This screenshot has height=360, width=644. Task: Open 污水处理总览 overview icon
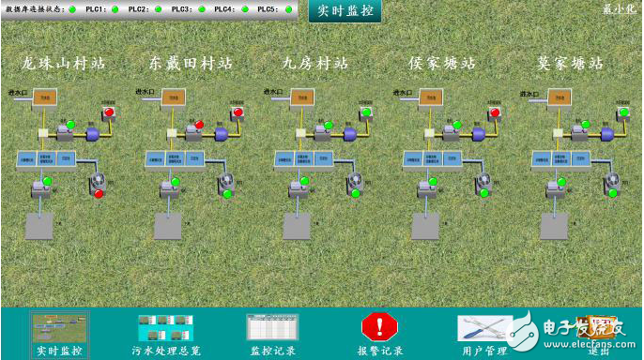click(x=165, y=327)
